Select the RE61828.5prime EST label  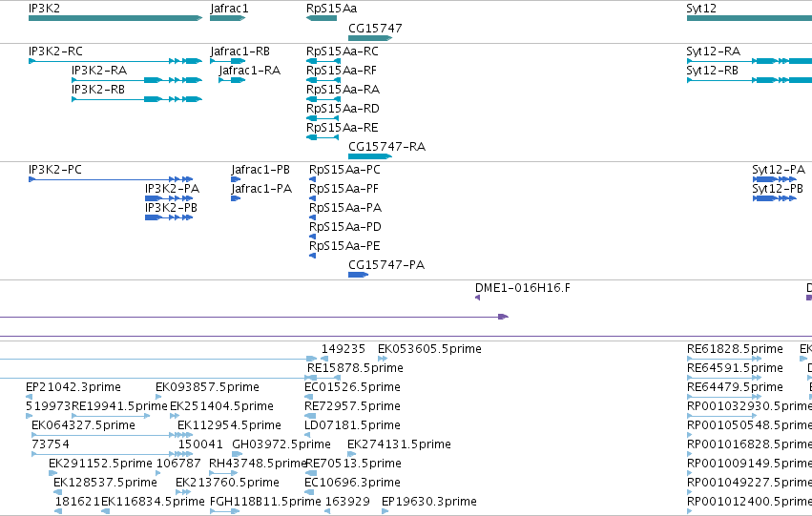pyautogui.click(x=735, y=349)
